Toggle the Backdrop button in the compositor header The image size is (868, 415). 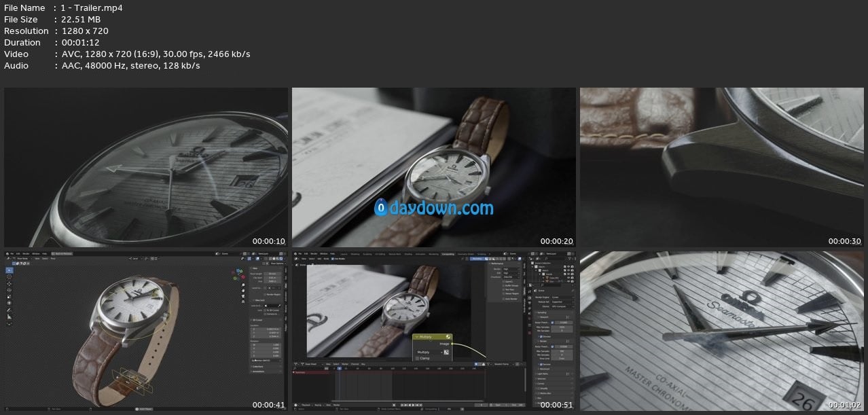478,259
